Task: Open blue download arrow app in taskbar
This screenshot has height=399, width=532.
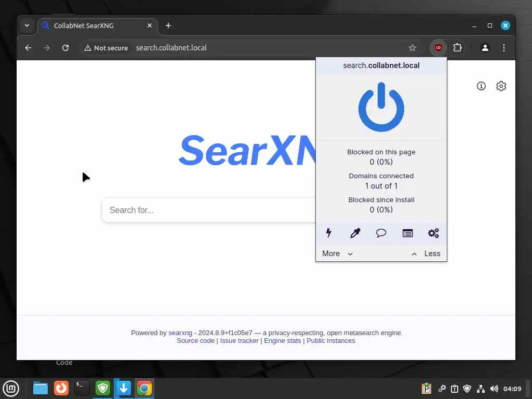Action: click(124, 388)
